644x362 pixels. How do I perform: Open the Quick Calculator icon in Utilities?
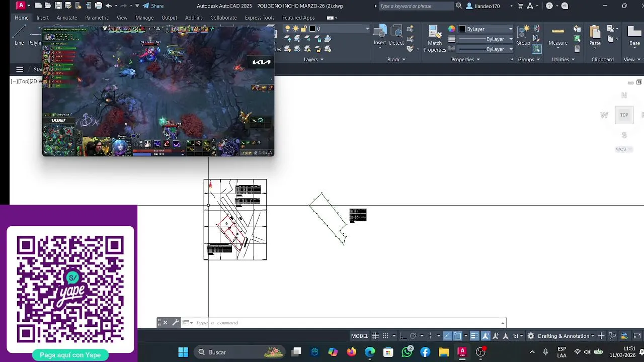[577, 49]
